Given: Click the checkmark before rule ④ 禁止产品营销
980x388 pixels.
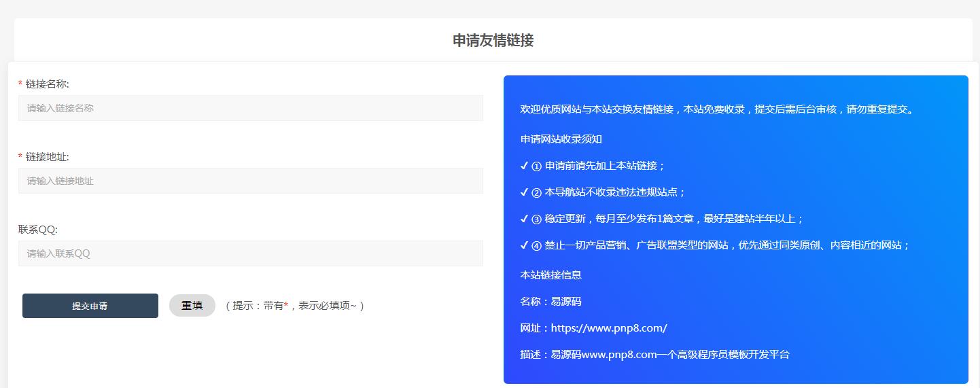Looking at the screenshot, I should [524, 245].
